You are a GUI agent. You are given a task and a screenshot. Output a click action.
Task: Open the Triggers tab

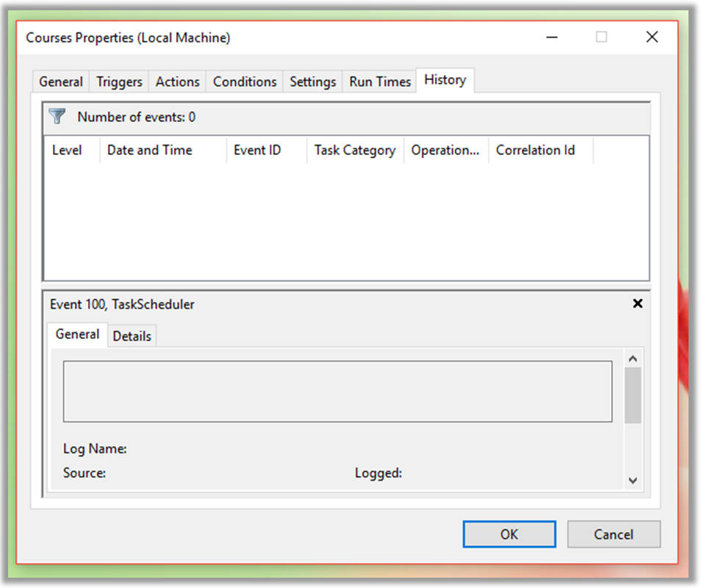pyautogui.click(x=119, y=82)
